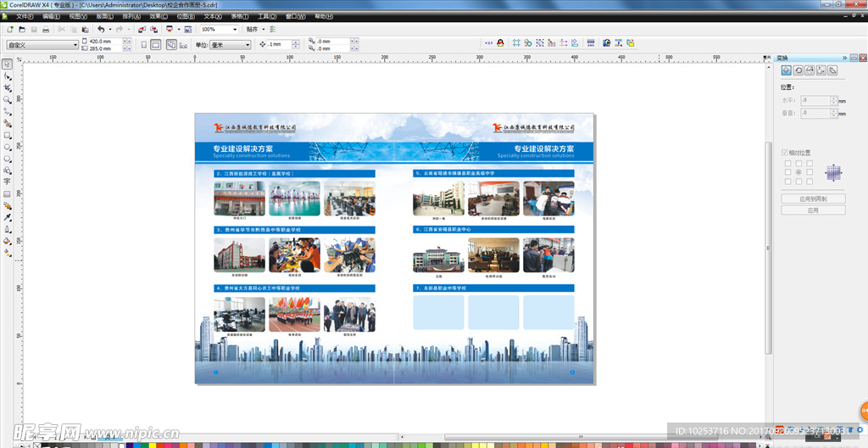Open the 文件(F) menu
868x448 pixels.
[25, 17]
